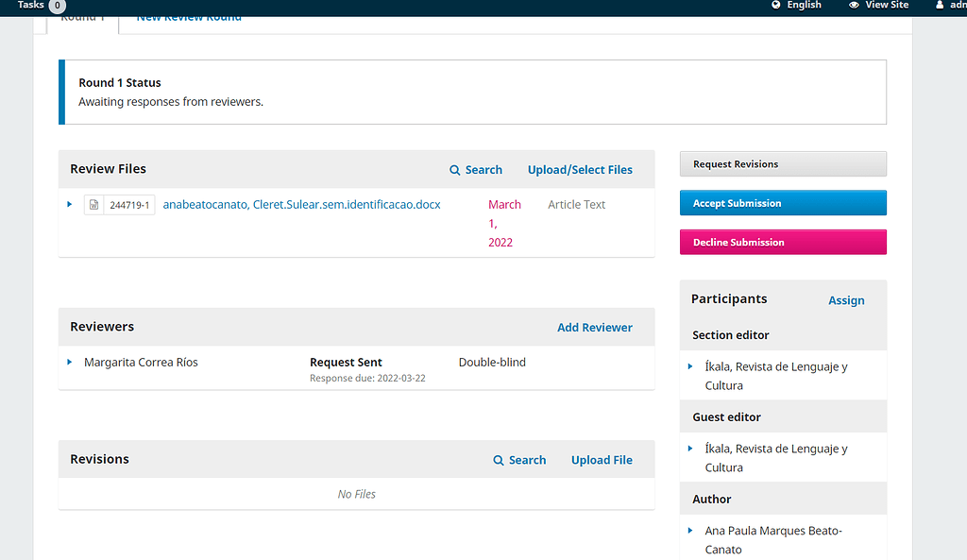The image size is (967, 560).
Task: Click Accept Submission
Action: tap(782, 202)
